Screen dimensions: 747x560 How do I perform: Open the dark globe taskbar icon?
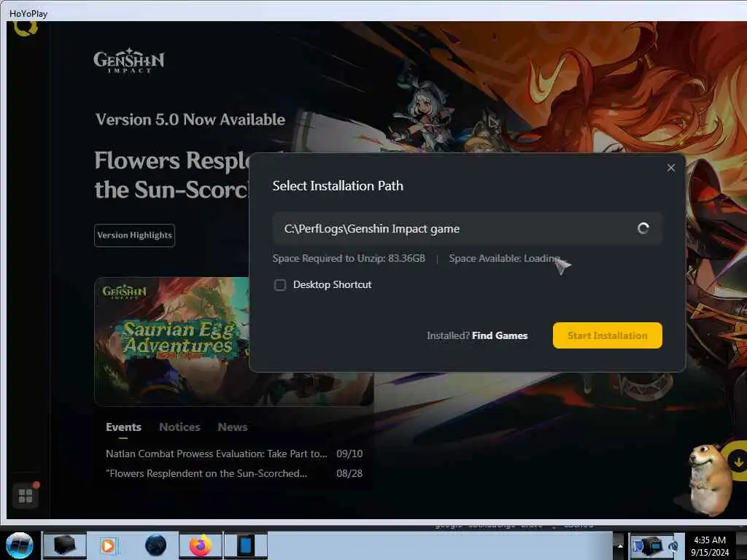156,545
